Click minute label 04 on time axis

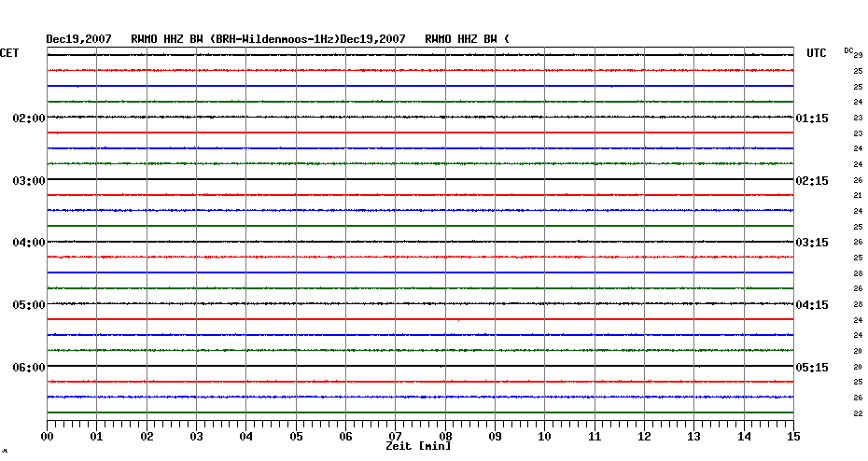coord(246,437)
